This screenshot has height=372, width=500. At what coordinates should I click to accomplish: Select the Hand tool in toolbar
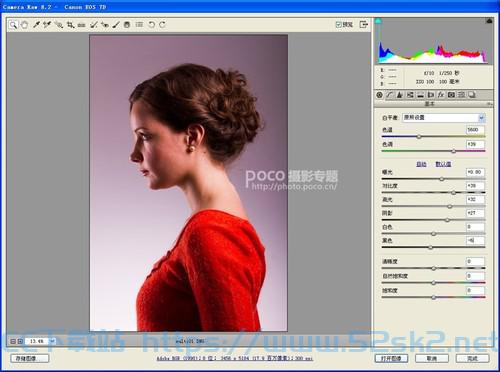pos(24,25)
